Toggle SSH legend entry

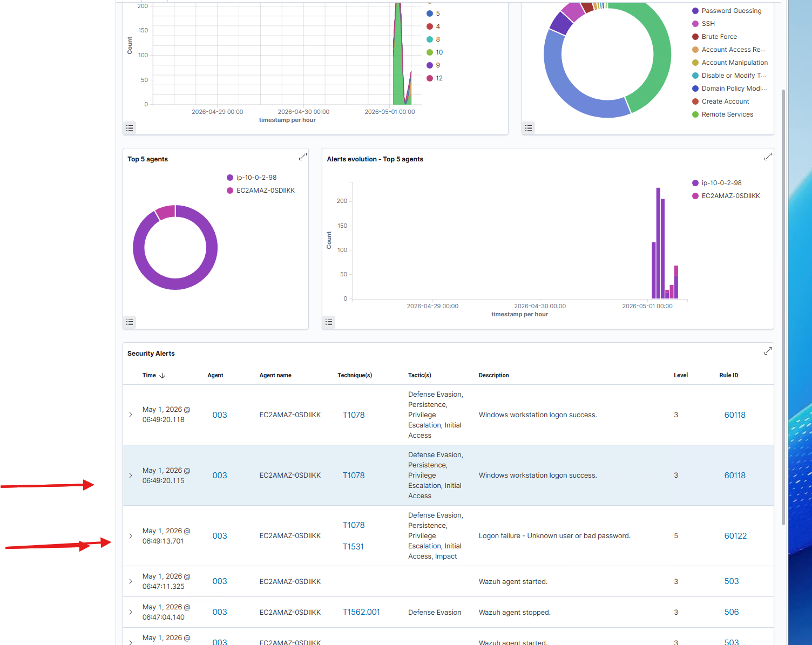click(703, 24)
